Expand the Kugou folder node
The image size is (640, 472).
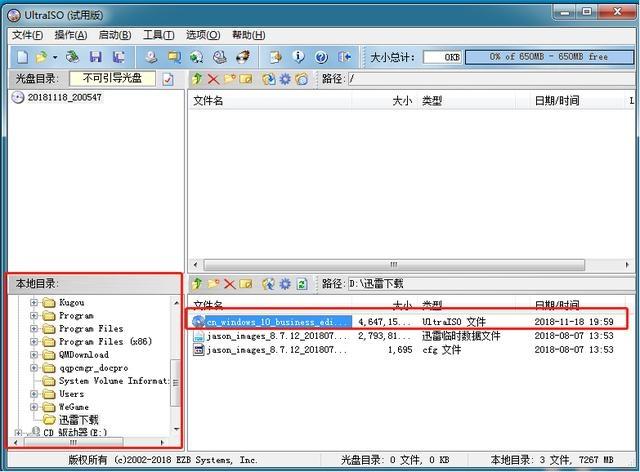coord(34,303)
